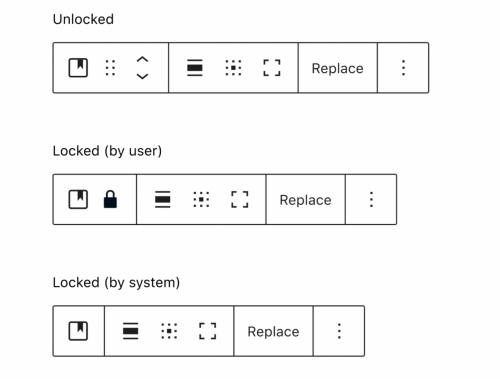Open alignment options in user-locked toolbar
This screenshot has width=500, height=379.
point(163,199)
